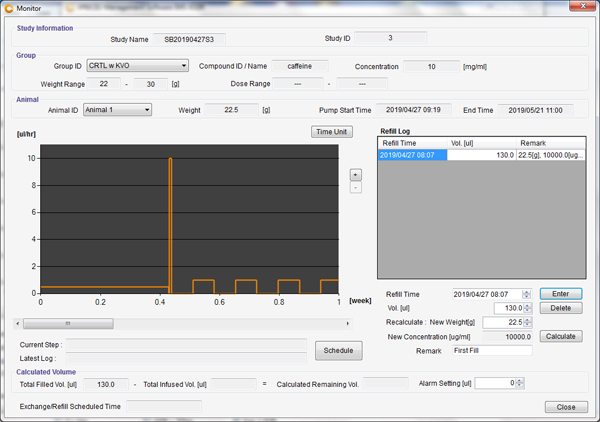Click the remark cell starting 22.5[g]
The height and width of the screenshot is (422, 600).
pyautogui.click(x=551, y=155)
